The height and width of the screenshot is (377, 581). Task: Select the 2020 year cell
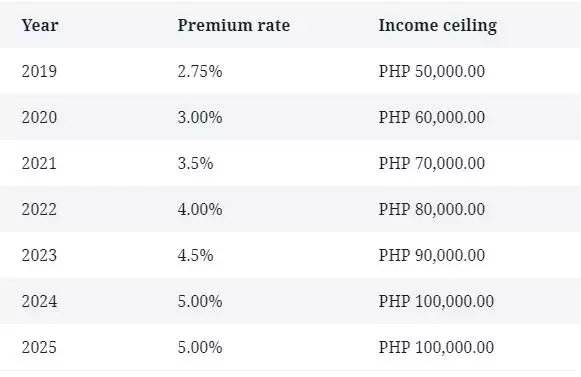(x=39, y=117)
